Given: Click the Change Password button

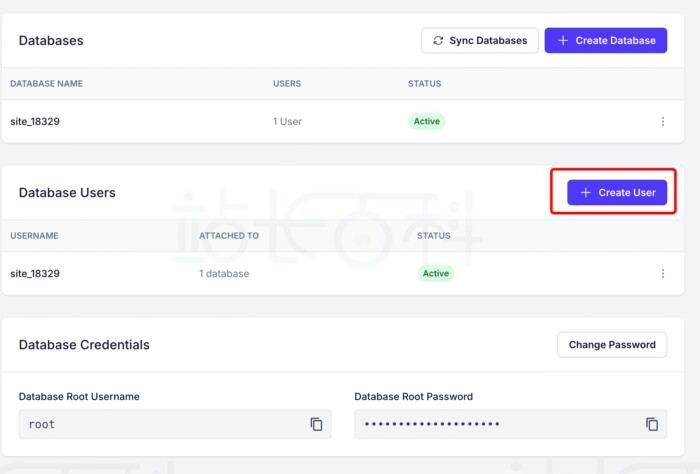Looking at the screenshot, I should coord(612,344).
